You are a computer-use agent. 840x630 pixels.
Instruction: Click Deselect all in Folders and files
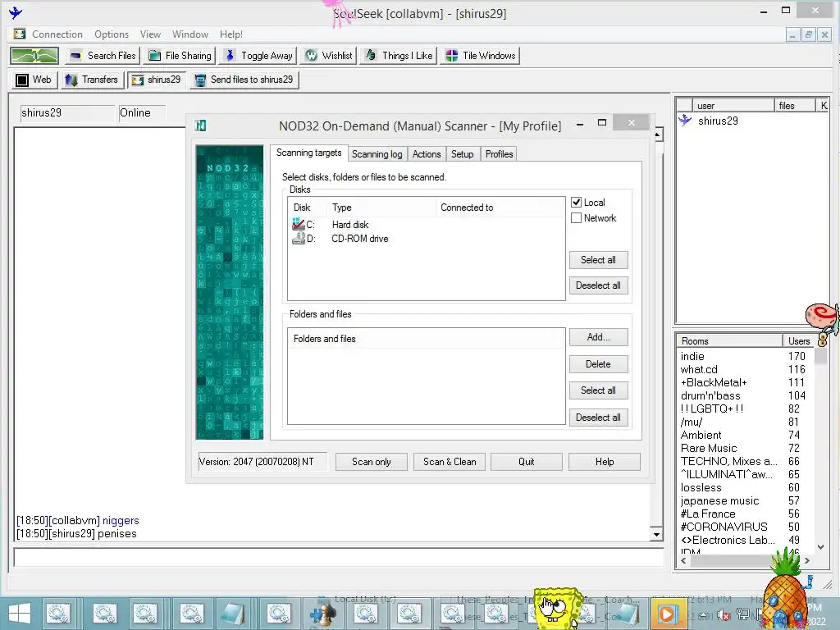598,418
